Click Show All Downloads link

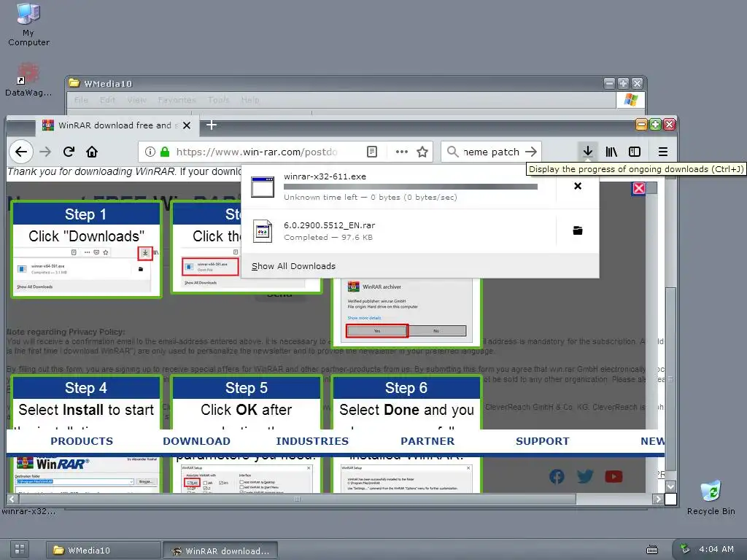coord(293,266)
